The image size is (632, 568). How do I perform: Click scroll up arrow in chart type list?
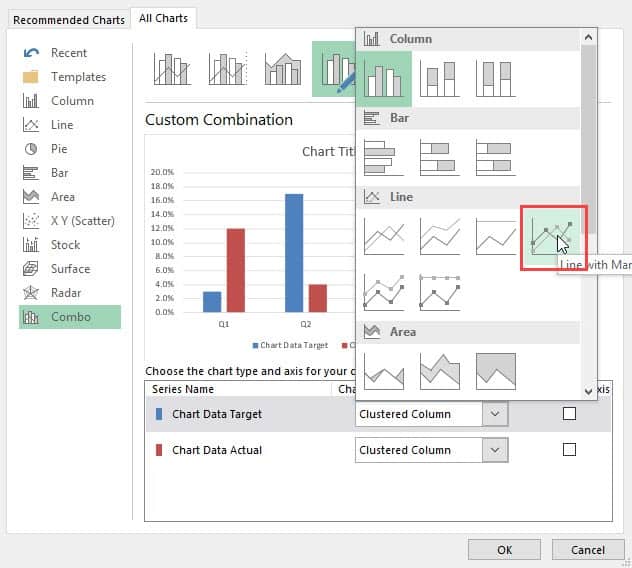tap(588, 37)
